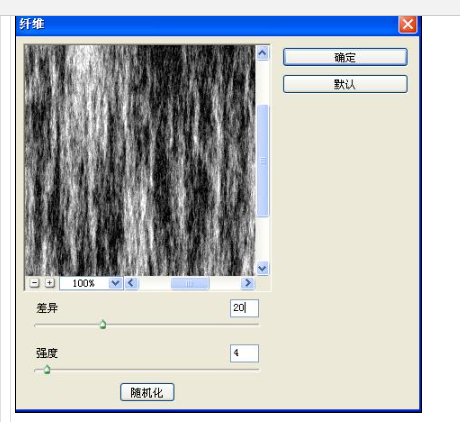Click the preview scroll-up arrow
460x422 pixels.
pos(262,53)
